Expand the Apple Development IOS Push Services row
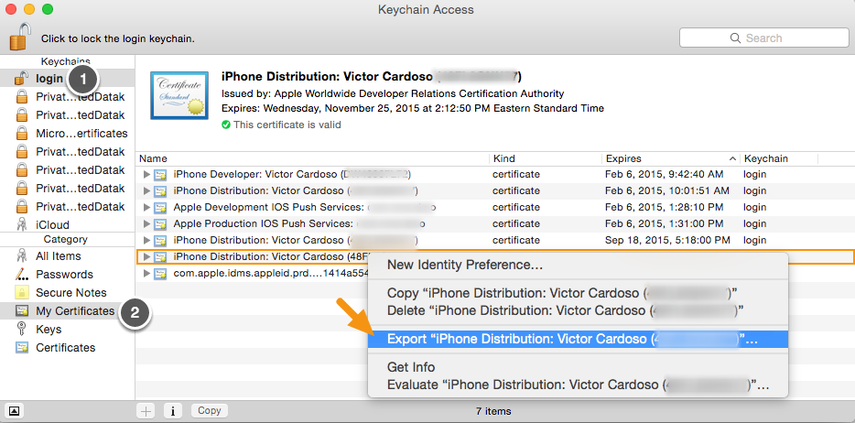This screenshot has width=855, height=423. pos(148,207)
